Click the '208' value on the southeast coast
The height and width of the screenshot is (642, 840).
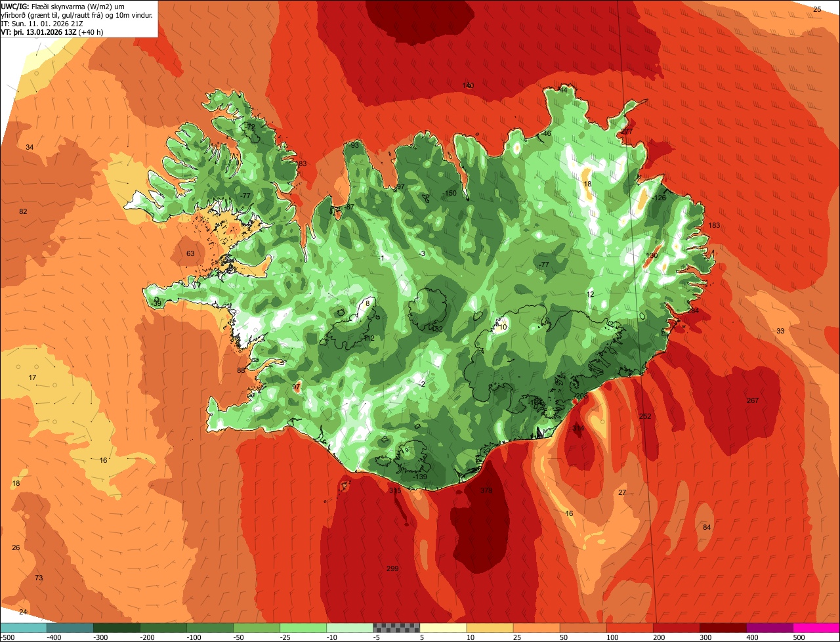click(582, 396)
